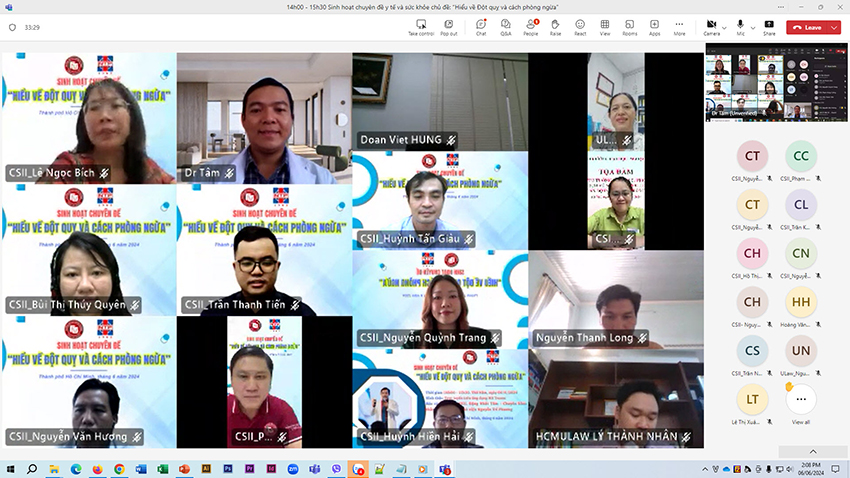
Task: Open PowerPoint from taskbar
Action: [184, 469]
